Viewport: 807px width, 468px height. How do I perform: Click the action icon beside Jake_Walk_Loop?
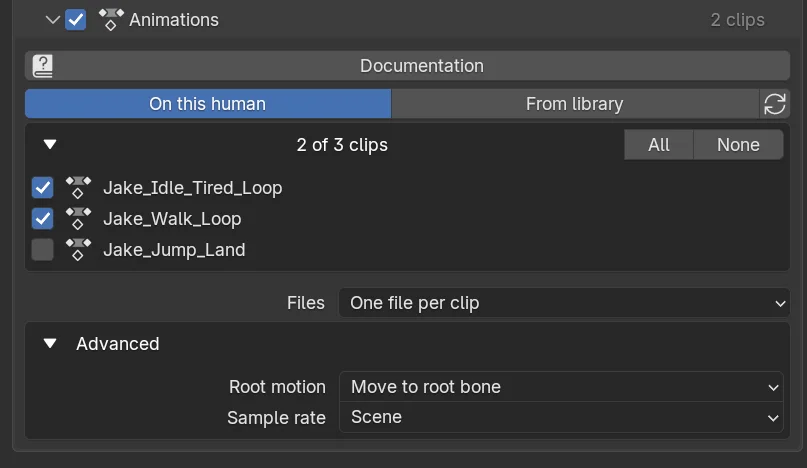[x=78, y=218]
